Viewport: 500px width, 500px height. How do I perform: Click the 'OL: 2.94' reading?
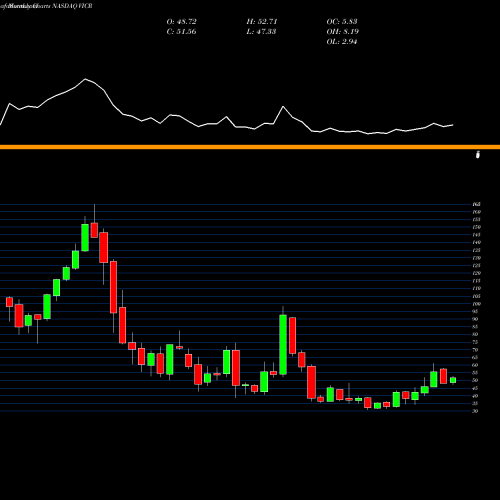342,42
